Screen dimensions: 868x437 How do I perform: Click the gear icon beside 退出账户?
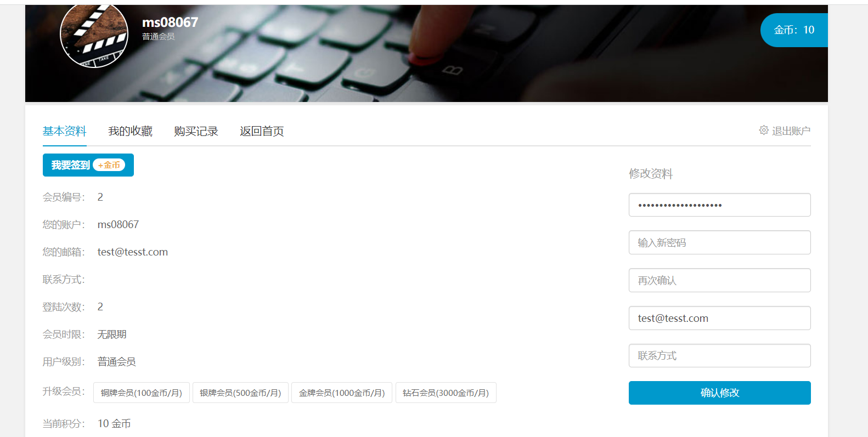[763, 130]
